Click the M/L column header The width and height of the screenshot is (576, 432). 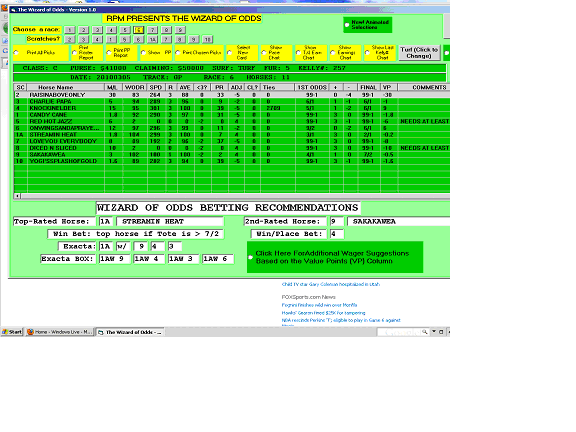[113, 87]
